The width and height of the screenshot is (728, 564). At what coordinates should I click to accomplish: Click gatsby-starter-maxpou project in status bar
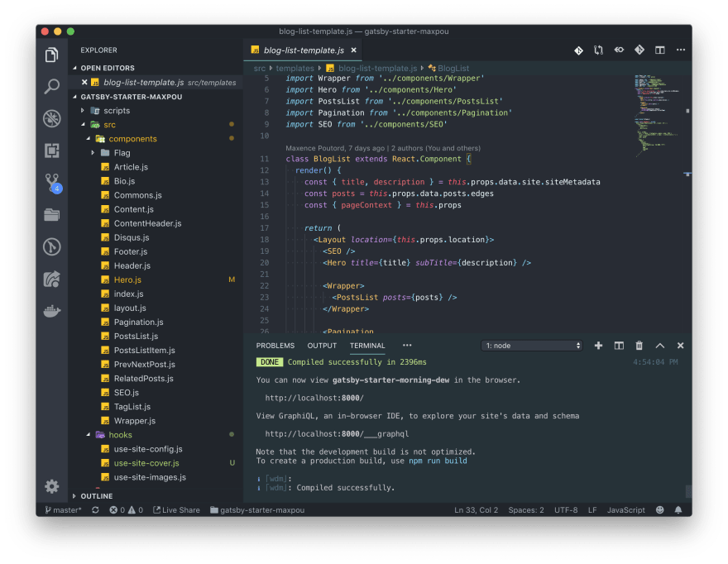(257, 509)
